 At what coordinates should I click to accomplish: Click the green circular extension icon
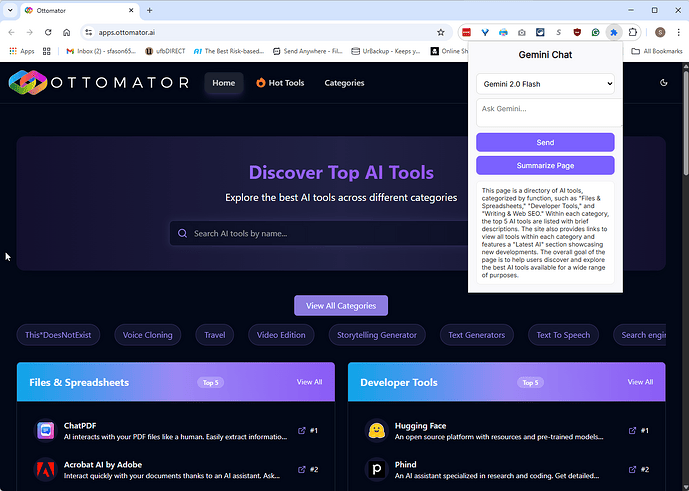(x=595, y=32)
